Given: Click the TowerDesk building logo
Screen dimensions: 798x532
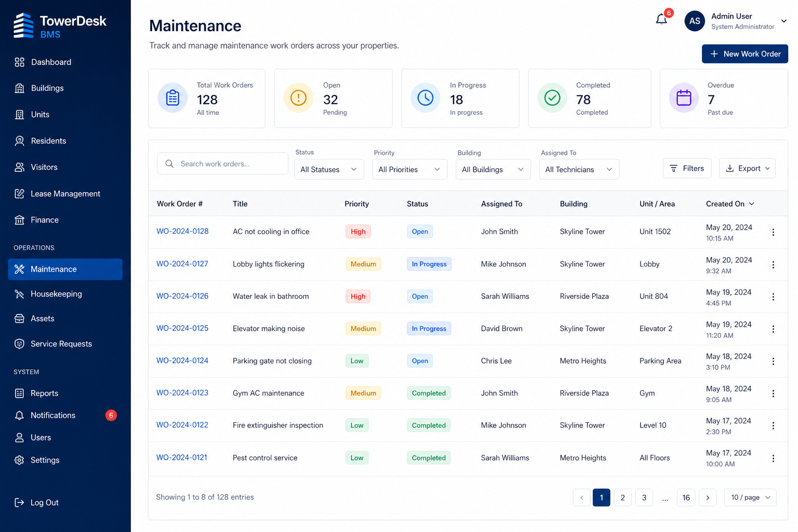Looking at the screenshot, I should click(x=23, y=26).
